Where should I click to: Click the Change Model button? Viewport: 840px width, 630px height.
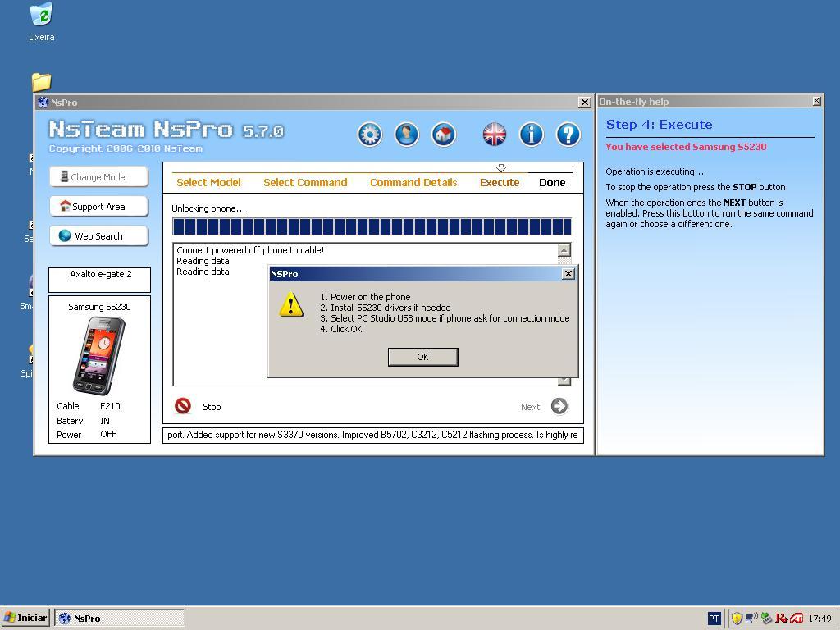(98, 177)
